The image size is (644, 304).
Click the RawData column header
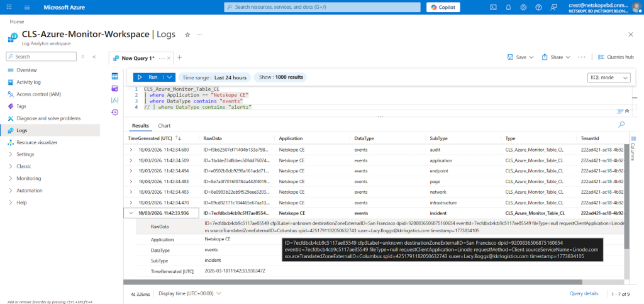[213, 138]
